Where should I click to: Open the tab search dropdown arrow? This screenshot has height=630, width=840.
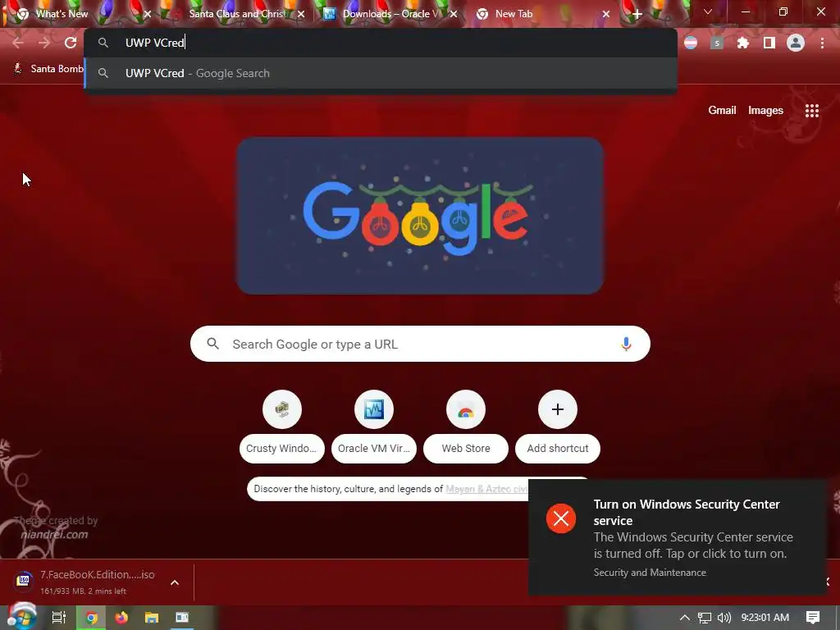[x=708, y=11]
